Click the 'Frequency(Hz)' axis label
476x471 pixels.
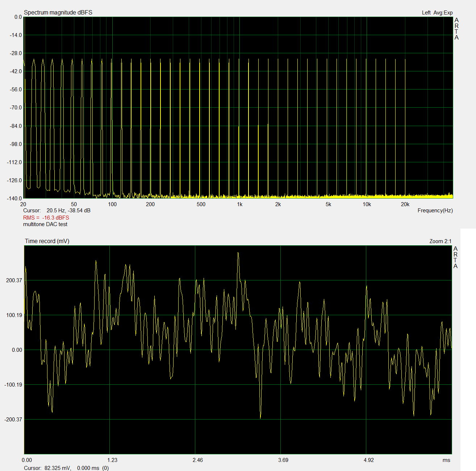point(435,211)
